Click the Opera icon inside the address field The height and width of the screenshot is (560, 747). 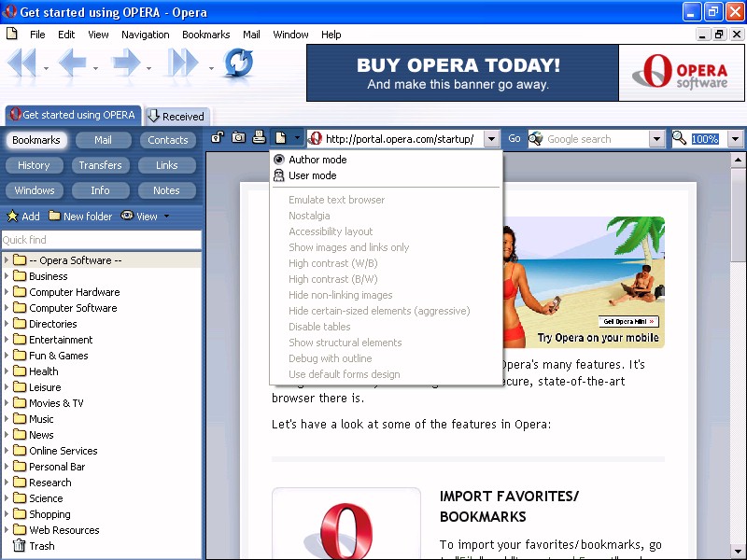(x=315, y=138)
